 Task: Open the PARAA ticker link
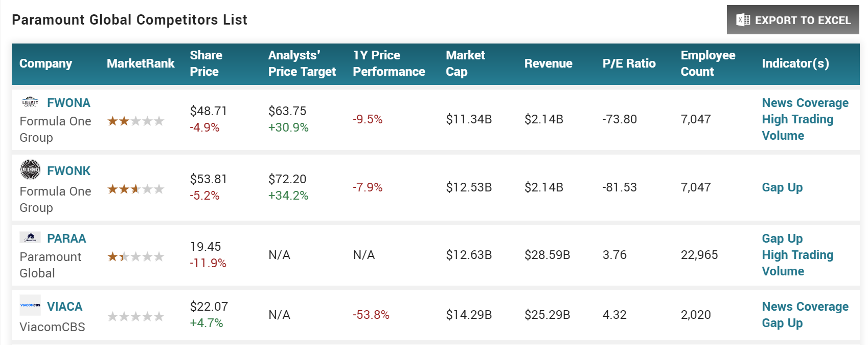click(66, 239)
